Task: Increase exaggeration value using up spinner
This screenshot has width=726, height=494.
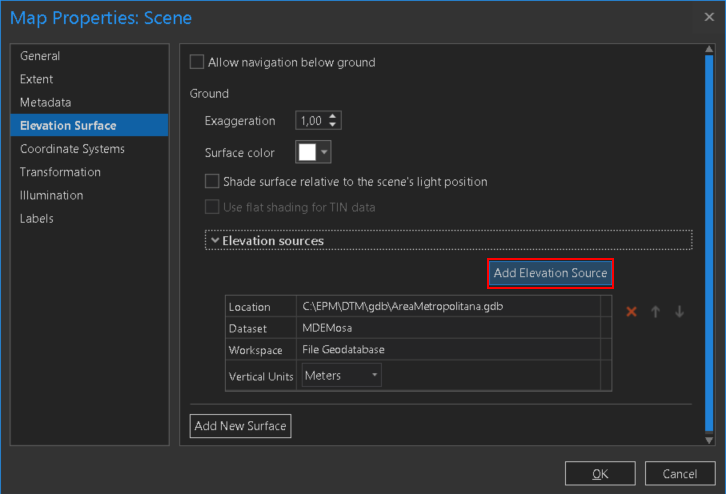Action: coord(333,116)
